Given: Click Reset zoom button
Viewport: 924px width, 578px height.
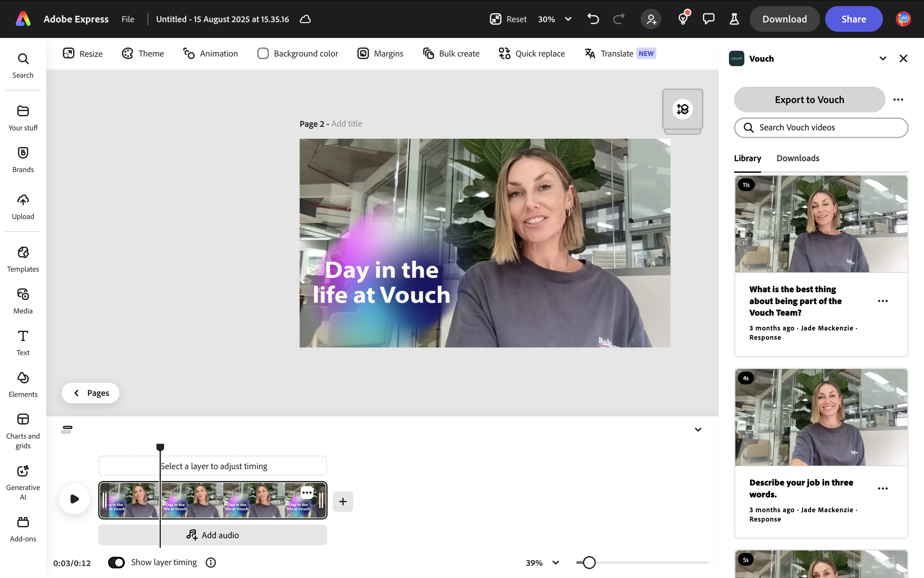Looking at the screenshot, I should (x=508, y=19).
